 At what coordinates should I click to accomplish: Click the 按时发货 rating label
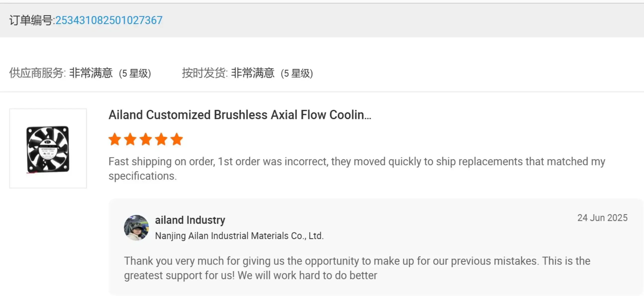204,73
